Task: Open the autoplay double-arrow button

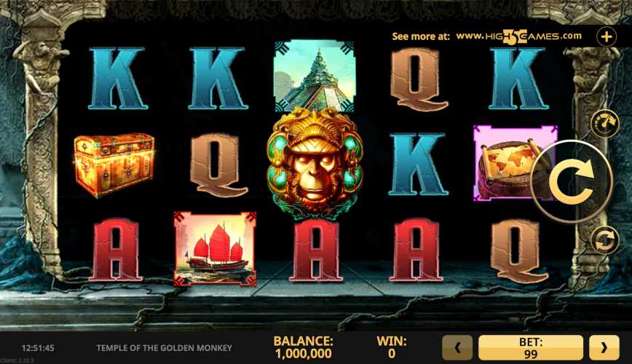Action: pos(605,240)
